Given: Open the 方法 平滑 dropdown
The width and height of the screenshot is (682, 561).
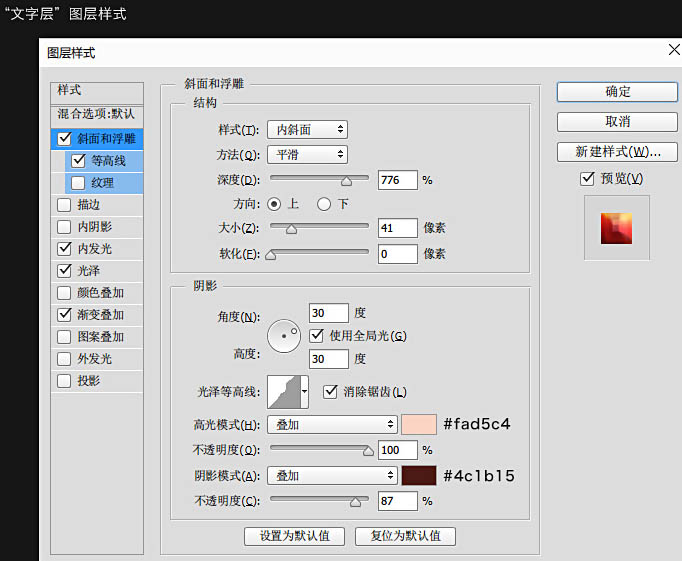Looking at the screenshot, I should tap(308, 154).
